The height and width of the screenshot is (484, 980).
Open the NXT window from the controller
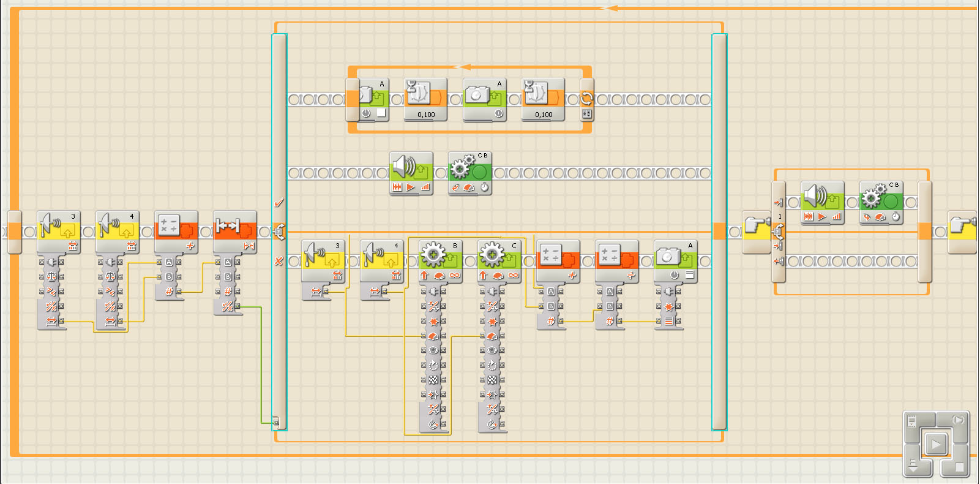(913, 421)
